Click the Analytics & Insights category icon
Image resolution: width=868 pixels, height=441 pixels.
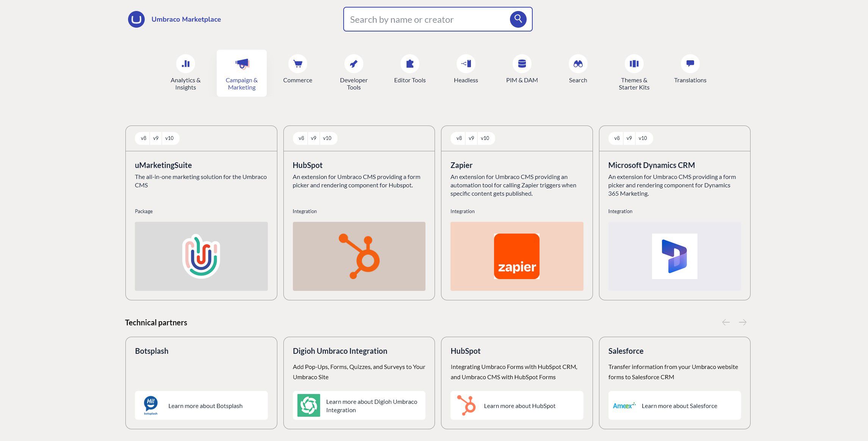[x=185, y=63]
